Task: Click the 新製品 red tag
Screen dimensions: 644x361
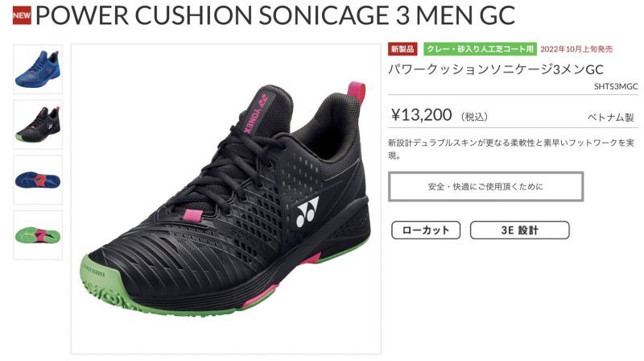Action: (402, 49)
